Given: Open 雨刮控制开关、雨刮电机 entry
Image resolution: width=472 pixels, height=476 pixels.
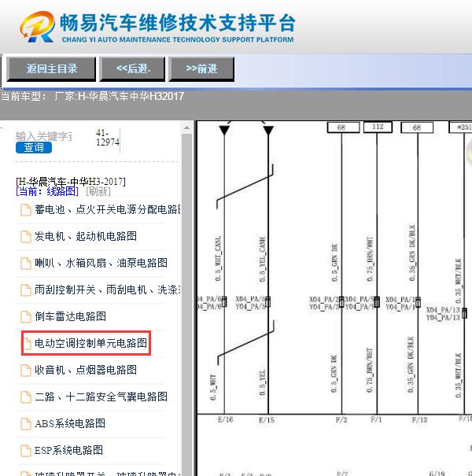Looking at the screenshot, I should pyautogui.click(x=108, y=290).
